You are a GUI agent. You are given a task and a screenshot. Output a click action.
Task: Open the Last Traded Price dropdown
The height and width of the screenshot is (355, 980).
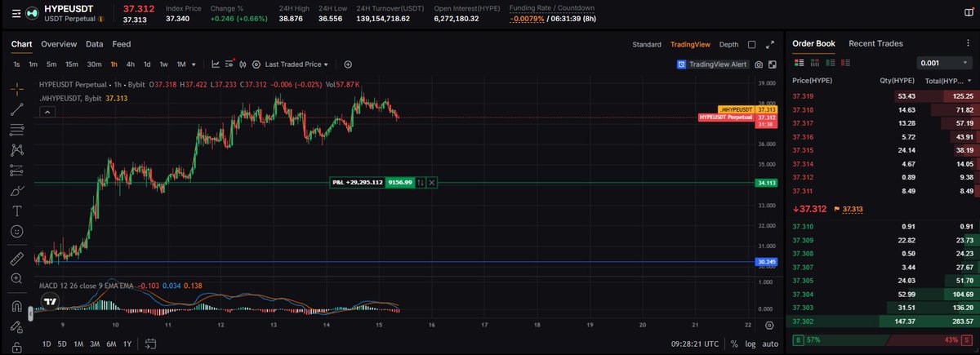click(x=296, y=64)
